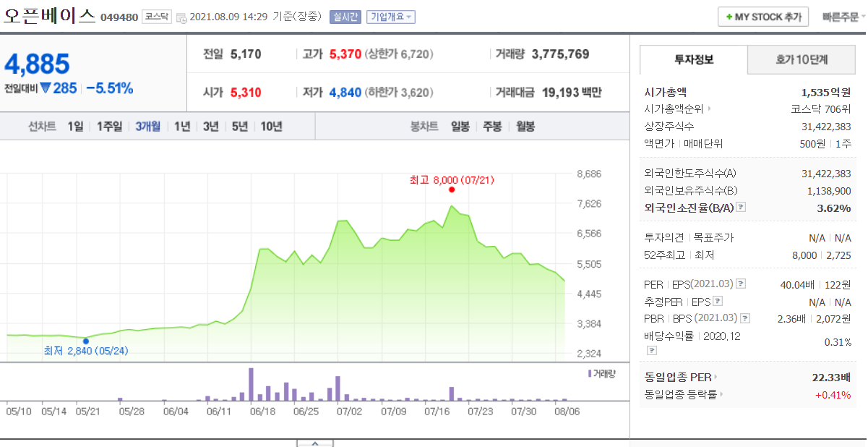Click the 0.31% dividend yield value

click(x=838, y=342)
